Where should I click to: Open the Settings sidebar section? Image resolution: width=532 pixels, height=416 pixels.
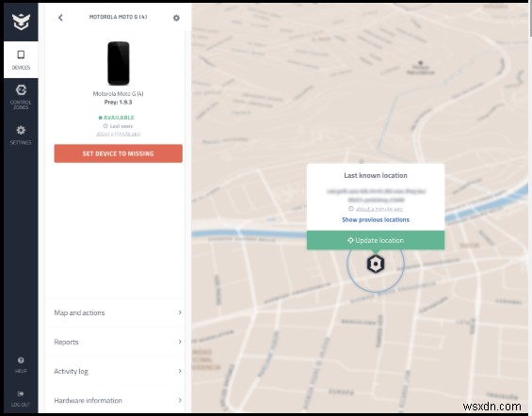pos(21,135)
